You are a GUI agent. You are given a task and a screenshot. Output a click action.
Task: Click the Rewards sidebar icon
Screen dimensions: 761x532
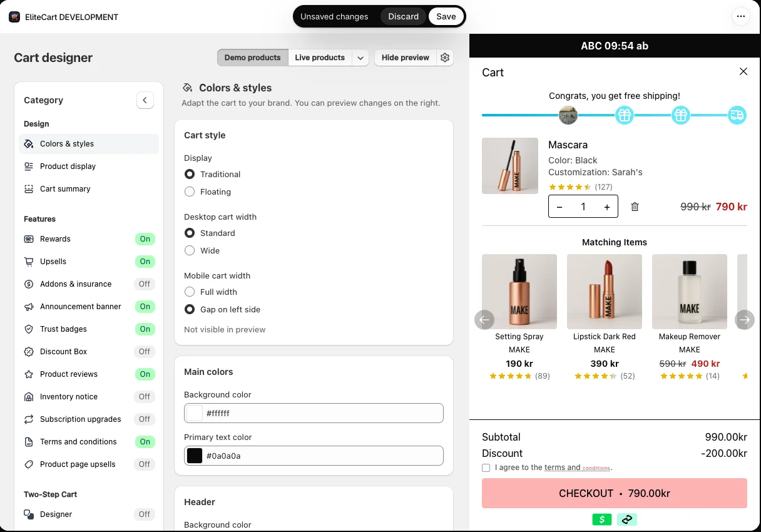point(29,239)
